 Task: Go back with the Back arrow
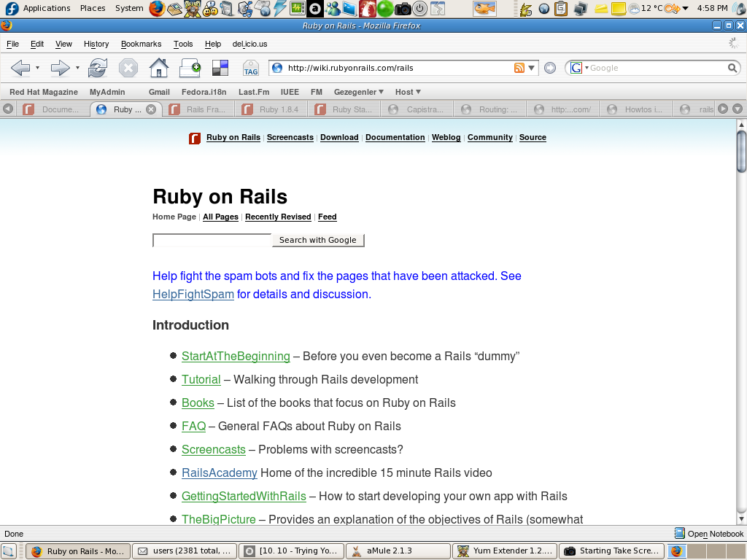(x=20, y=68)
